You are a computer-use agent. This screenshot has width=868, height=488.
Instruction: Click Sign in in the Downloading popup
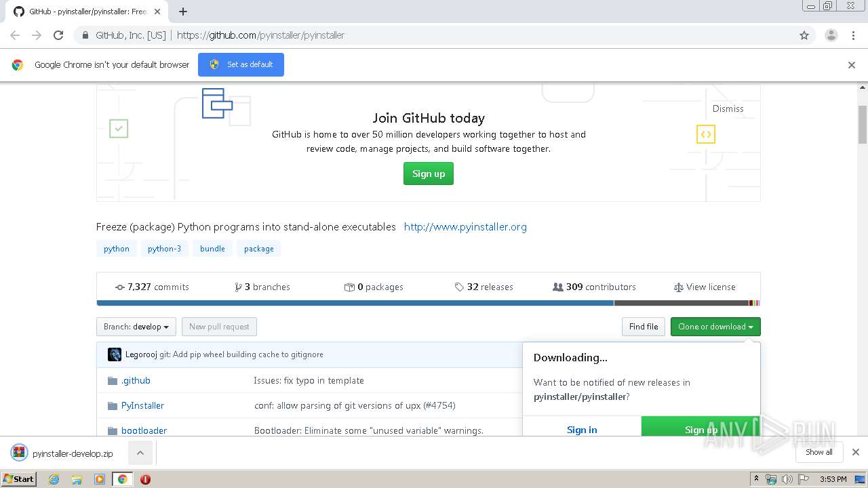(582, 429)
